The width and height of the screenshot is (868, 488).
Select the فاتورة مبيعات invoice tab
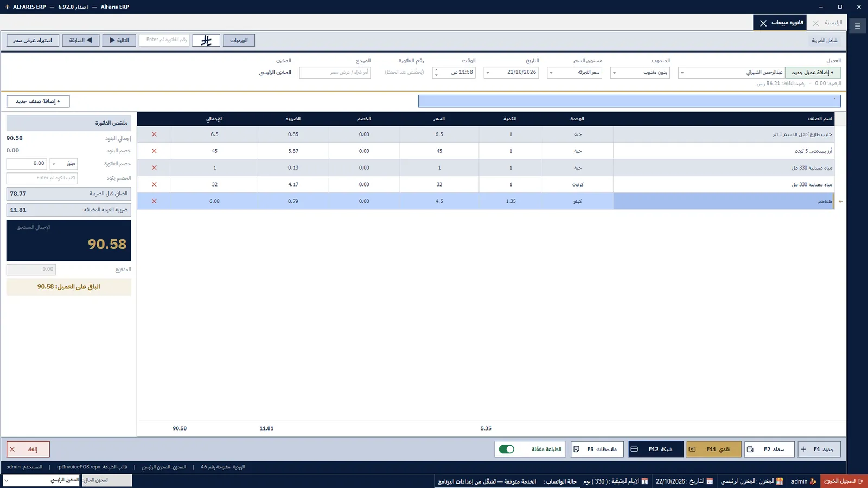pyautogui.click(x=787, y=23)
